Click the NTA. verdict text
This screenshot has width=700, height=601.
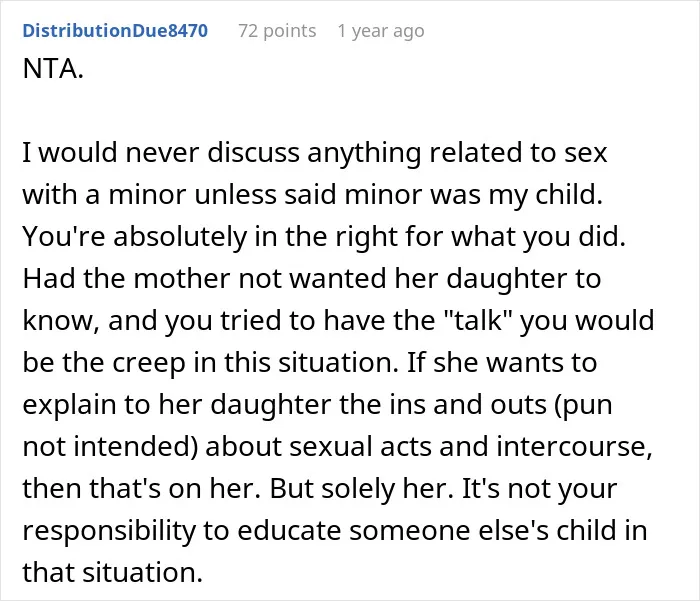point(53,69)
